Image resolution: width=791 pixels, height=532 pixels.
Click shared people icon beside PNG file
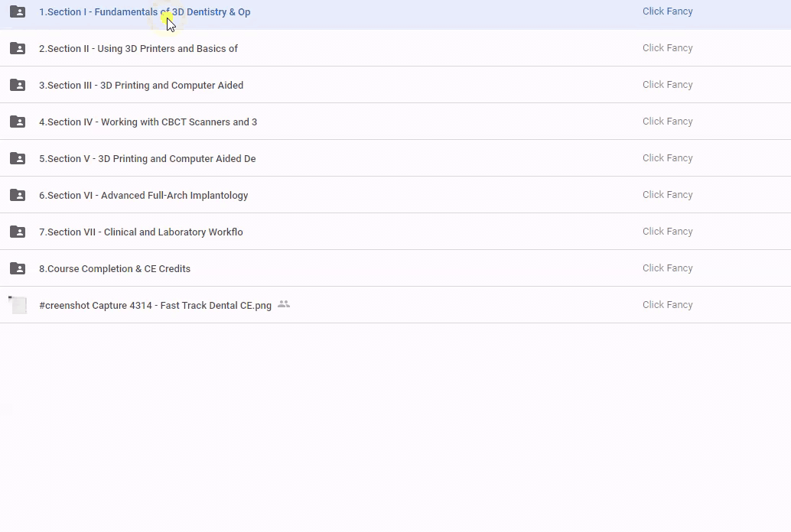click(284, 304)
